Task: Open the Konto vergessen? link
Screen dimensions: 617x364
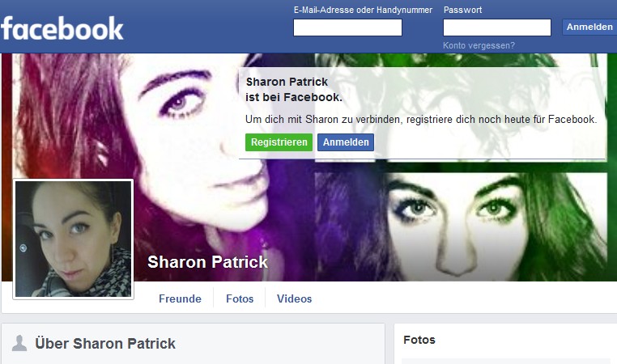Action: click(479, 45)
